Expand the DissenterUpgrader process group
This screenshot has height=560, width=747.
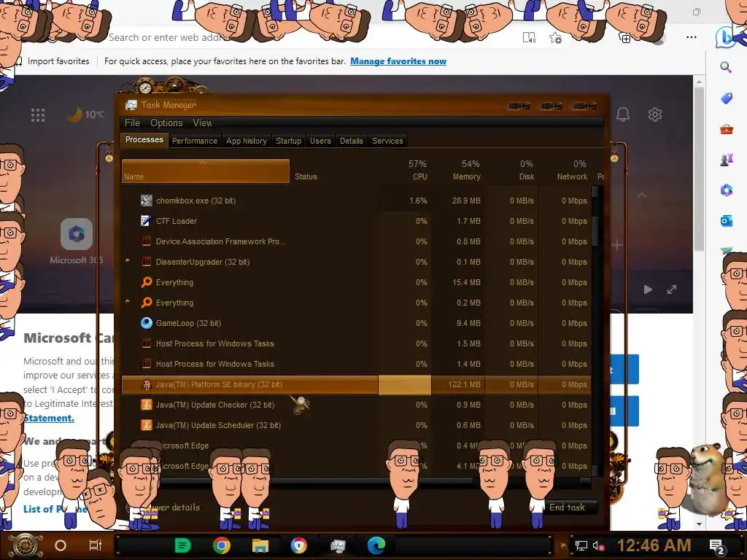click(x=128, y=261)
